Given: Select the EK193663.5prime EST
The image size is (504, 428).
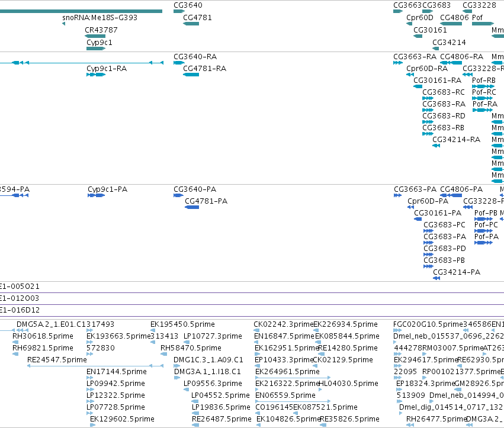Looking at the screenshot, I should tap(89, 342).
